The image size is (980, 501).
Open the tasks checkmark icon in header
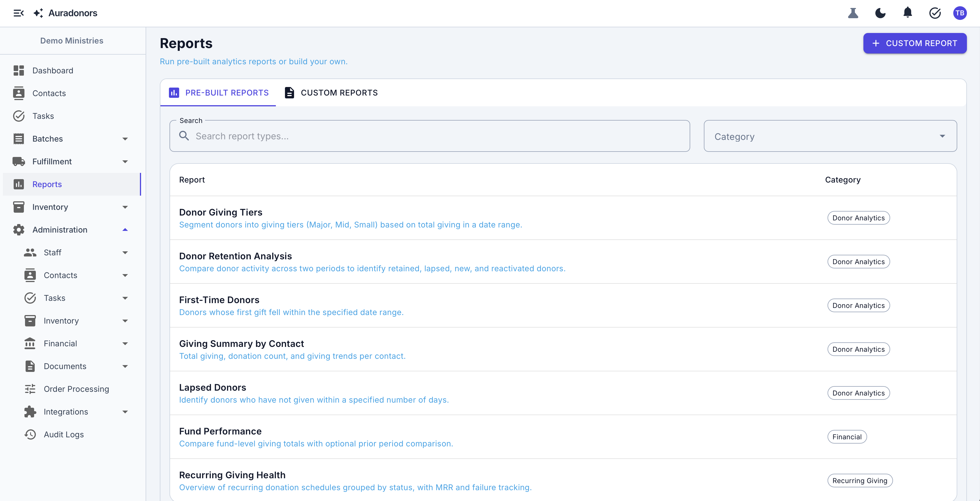(x=935, y=13)
